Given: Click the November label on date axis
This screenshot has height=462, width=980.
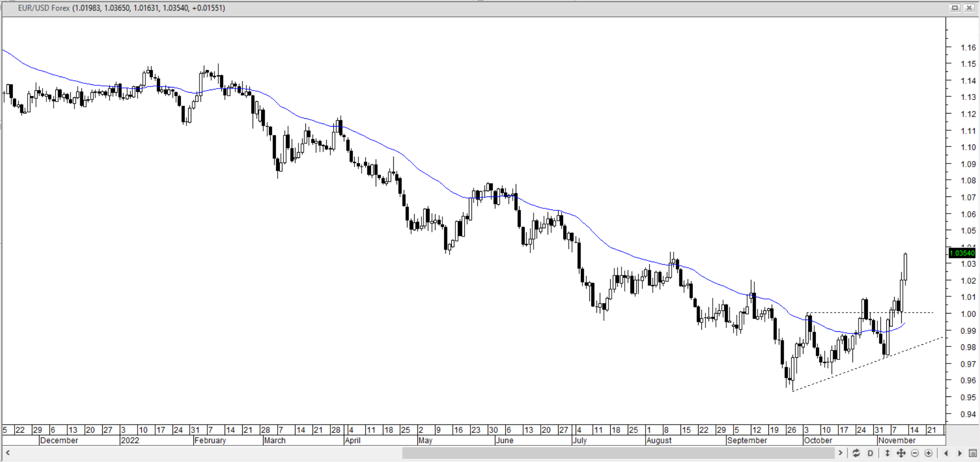Looking at the screenshot, I should (x=897, y=441).
